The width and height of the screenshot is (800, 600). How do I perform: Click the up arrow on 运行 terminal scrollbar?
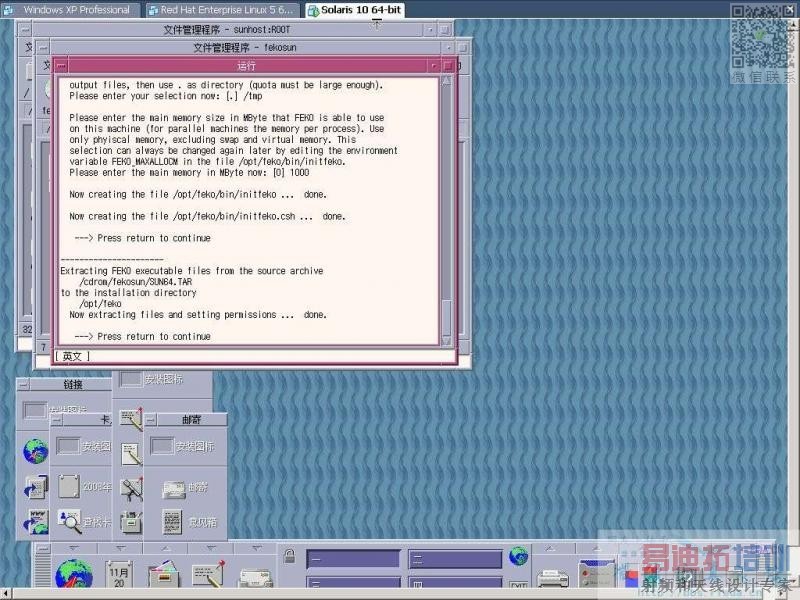point(446,81)
